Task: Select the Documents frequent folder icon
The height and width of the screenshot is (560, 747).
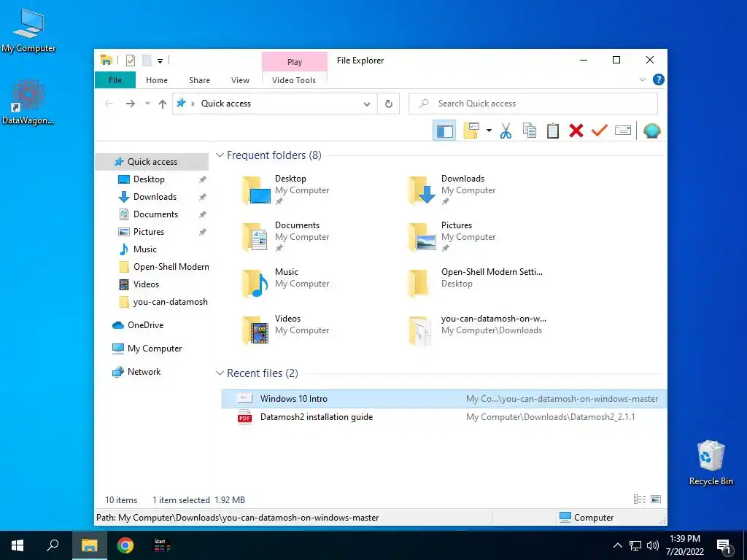Action: [256, 237]
